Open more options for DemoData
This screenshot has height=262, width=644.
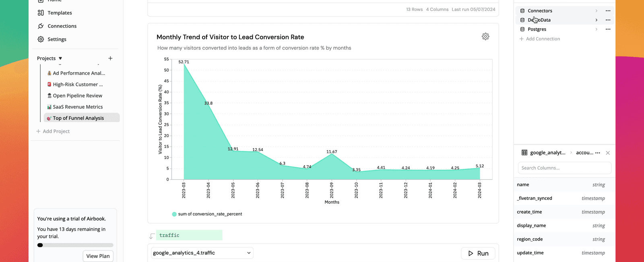(x=608, y=20)
